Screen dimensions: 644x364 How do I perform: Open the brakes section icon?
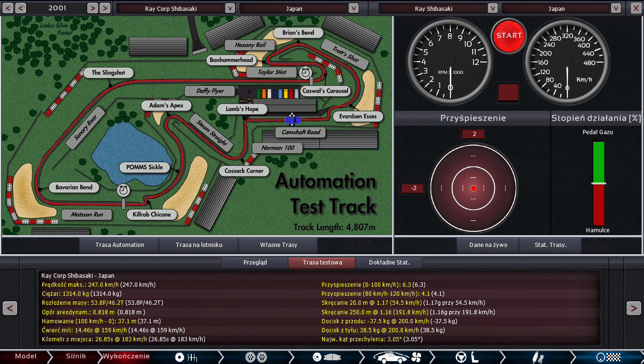pos(326,357)
